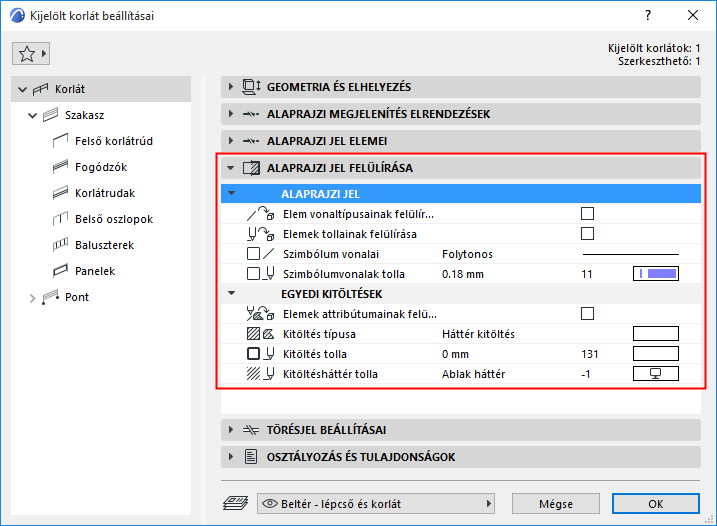Screen dimensions: 717x526
Task: Click the Korlátrudak rails icon
Action: (x=60, y=193)
